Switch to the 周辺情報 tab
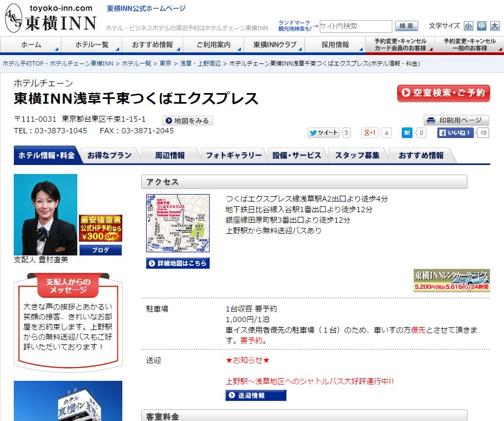Viewport: 504px width, 421px height. coord(170,155)
